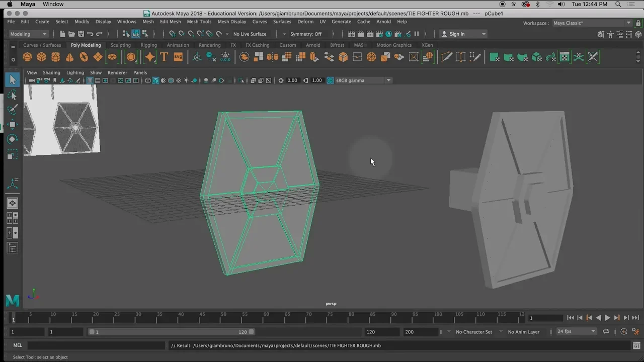
Task: Toggle the color management sRGB icon
Action: (330, 80)
